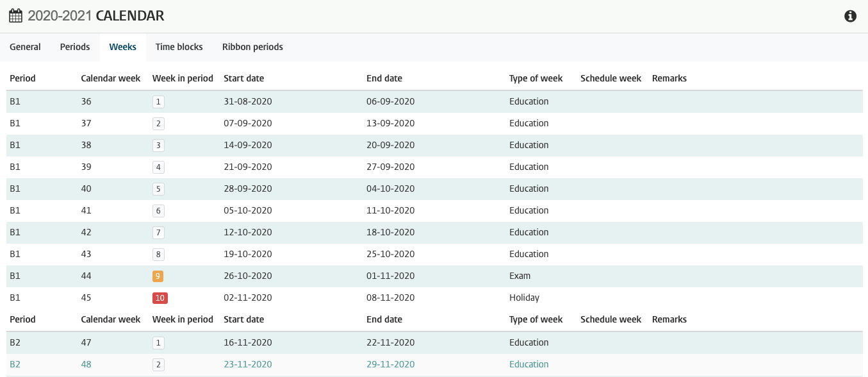Click the orange week 9 exam badge
868x377 pixels.
point(158,276)
